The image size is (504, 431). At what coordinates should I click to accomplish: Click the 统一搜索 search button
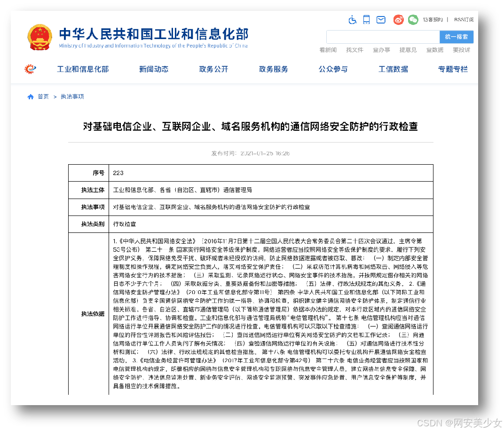click(x=457, y=37)
